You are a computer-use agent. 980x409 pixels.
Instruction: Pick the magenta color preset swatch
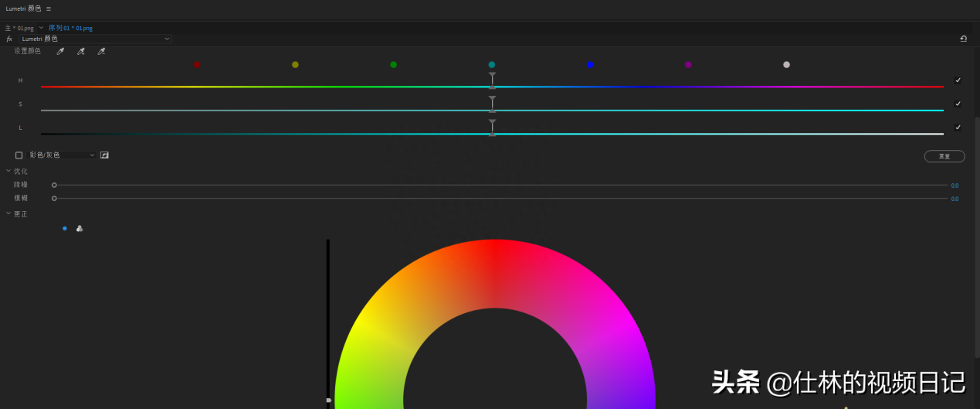click(x=688, y=65)
